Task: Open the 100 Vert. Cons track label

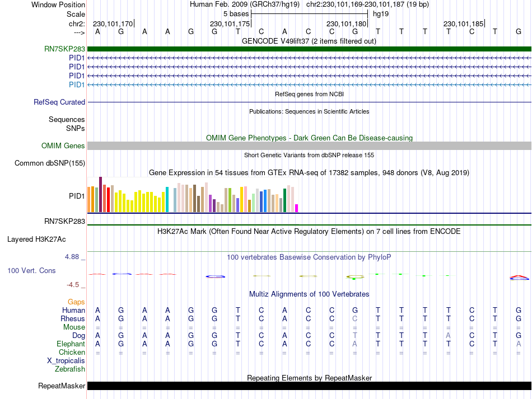Action: coord(31,270)
